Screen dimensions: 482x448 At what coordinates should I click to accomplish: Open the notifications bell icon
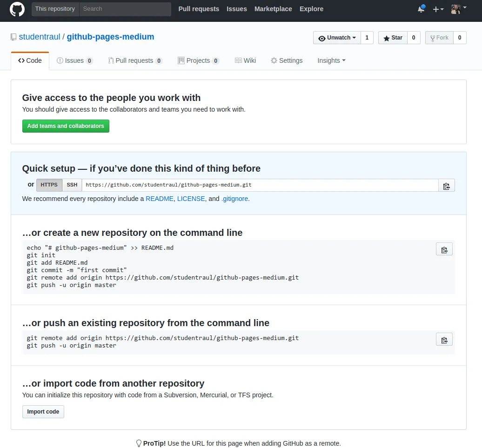tap(421, 9)
